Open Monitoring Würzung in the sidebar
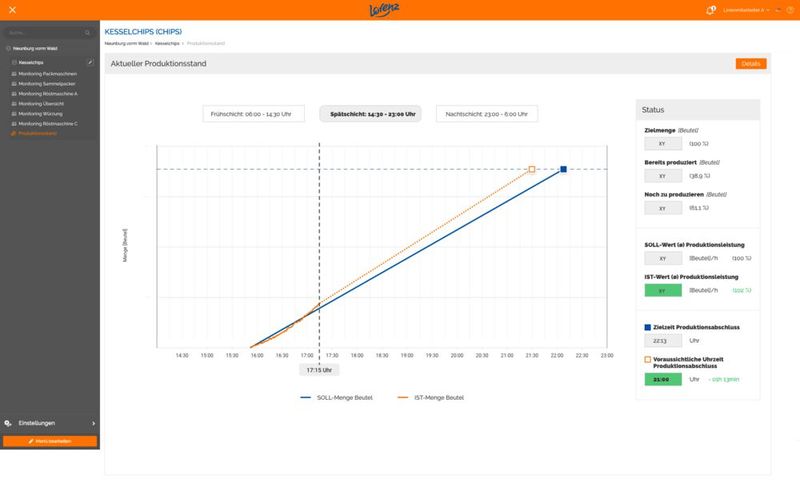This screenshot has height=495, width=800. (x=40, y=114)
